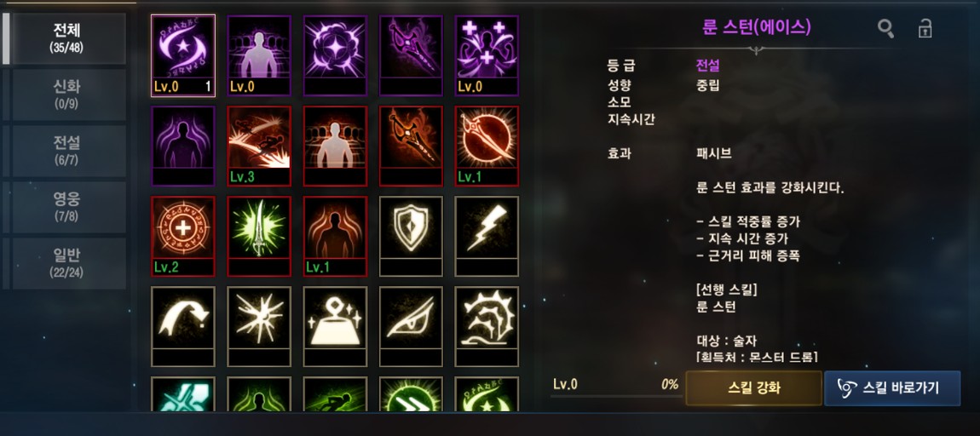Select the red sword sun skill Lv.1

tap(487, 146)
